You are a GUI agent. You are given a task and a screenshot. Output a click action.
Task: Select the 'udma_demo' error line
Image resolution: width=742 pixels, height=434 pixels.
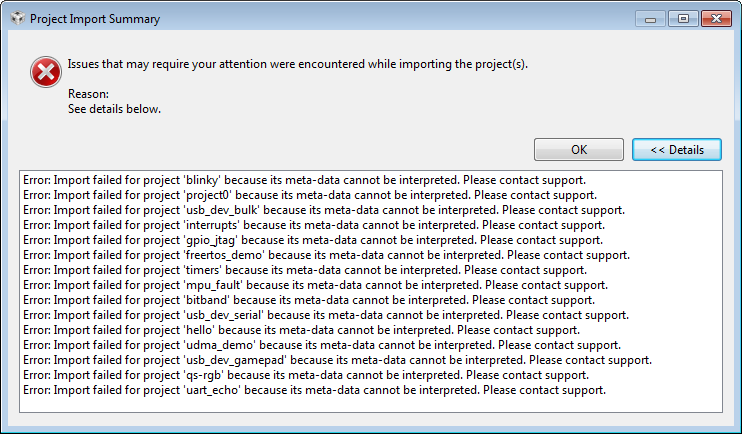[322, 345]
